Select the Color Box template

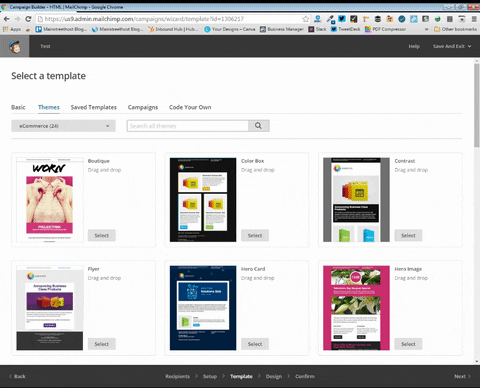[255, 235]
